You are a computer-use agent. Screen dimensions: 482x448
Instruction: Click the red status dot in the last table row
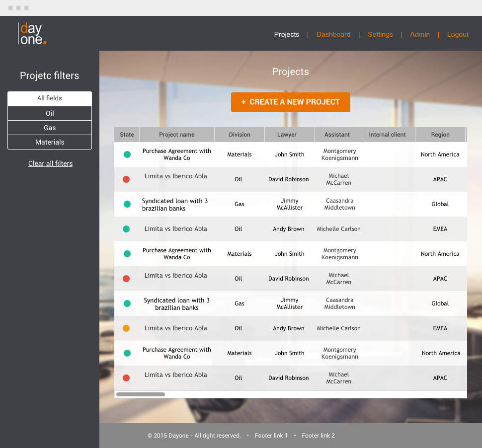[126, 378]
